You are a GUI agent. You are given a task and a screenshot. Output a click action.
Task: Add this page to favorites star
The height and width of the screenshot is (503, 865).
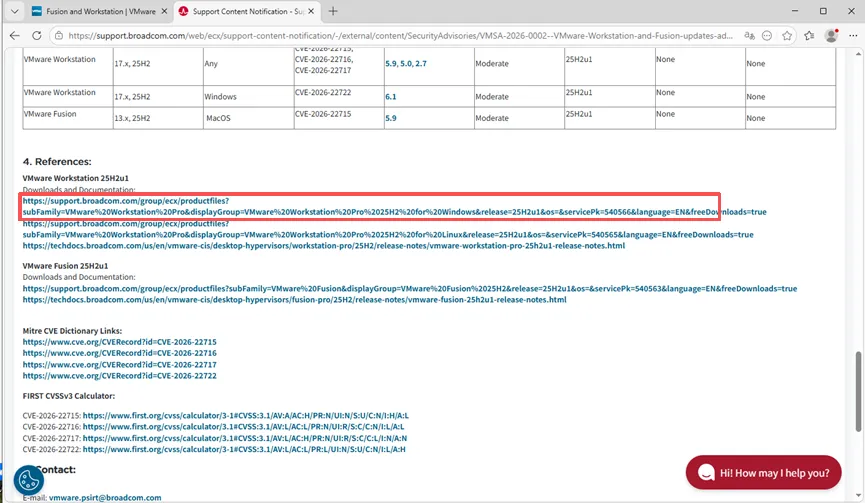pyautogui.click(x=787, y=35)
